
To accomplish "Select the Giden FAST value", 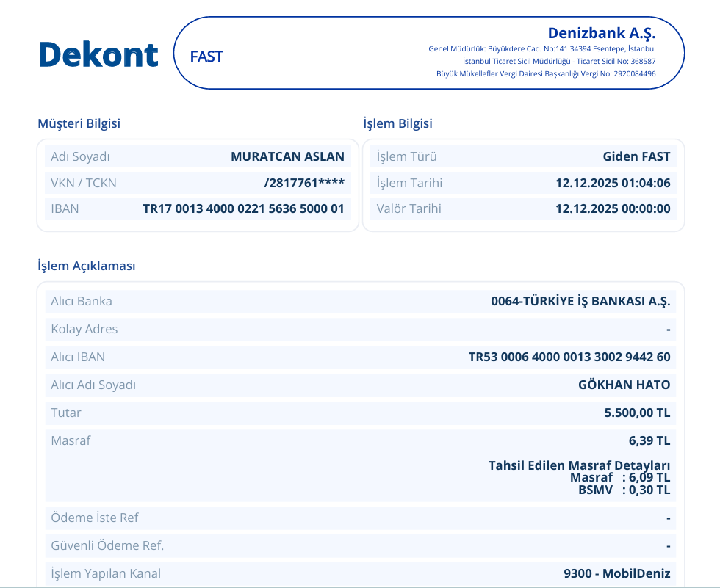I will click(636, 156).
